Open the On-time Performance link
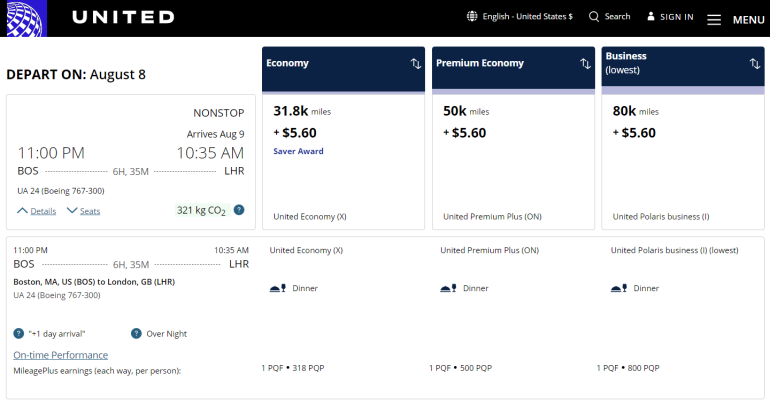Screen dimensions: 770x403 click(60, 355)
